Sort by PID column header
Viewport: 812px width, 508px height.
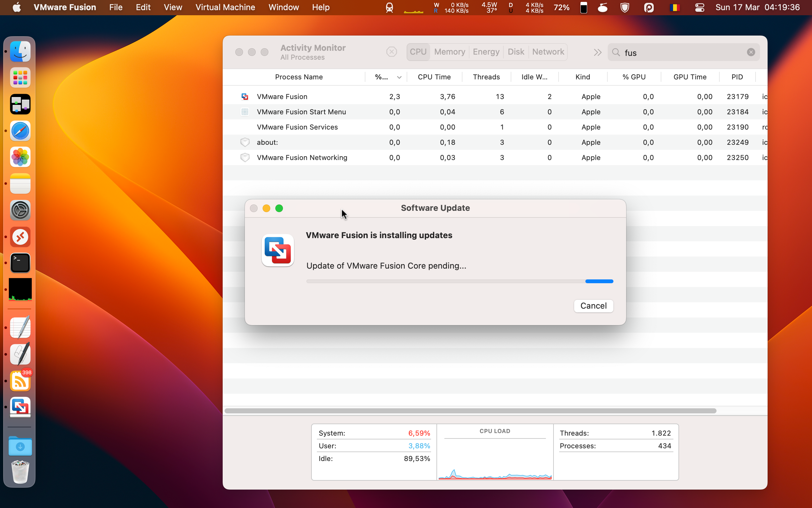737,77
